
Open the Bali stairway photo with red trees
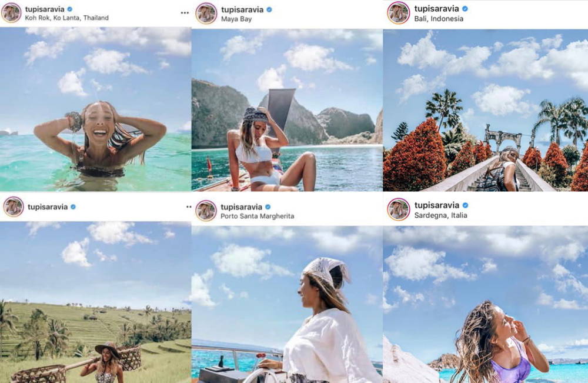click(x=486, y=110)
